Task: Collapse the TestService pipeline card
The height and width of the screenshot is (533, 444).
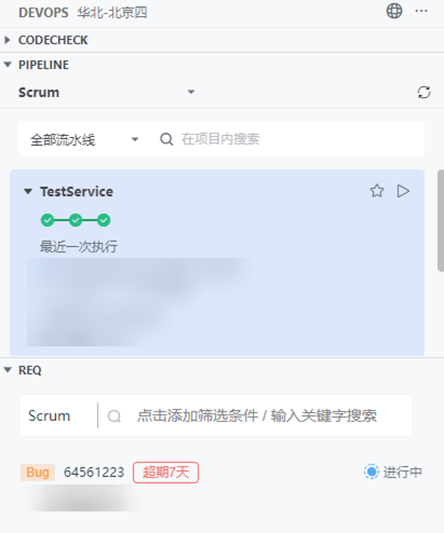Action: [x=28, y=191]
